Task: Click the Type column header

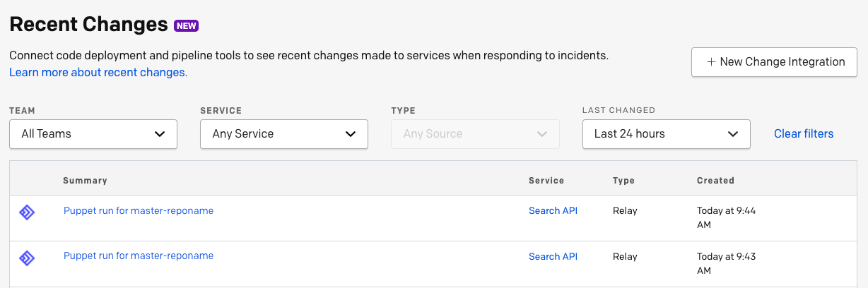Action: [623, 181]
